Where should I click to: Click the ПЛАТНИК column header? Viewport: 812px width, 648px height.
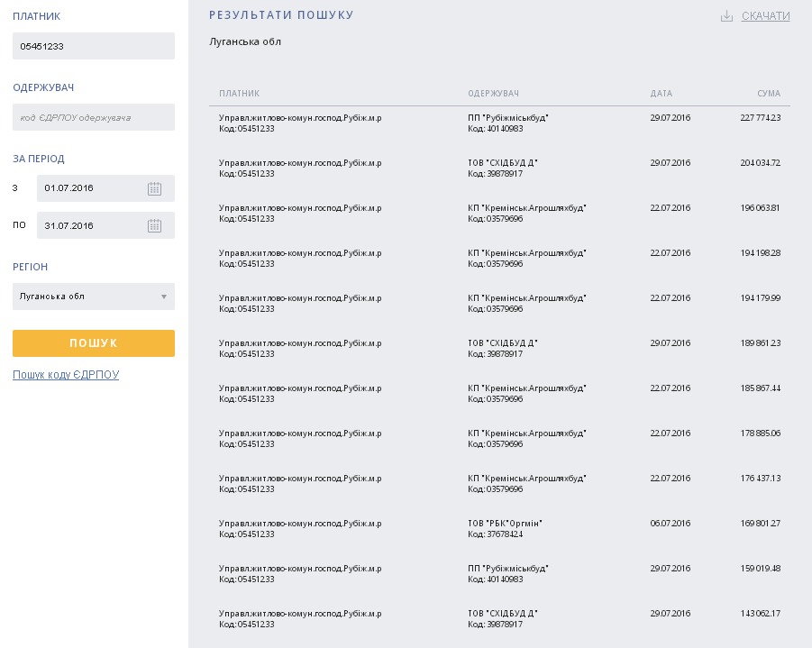239,94
